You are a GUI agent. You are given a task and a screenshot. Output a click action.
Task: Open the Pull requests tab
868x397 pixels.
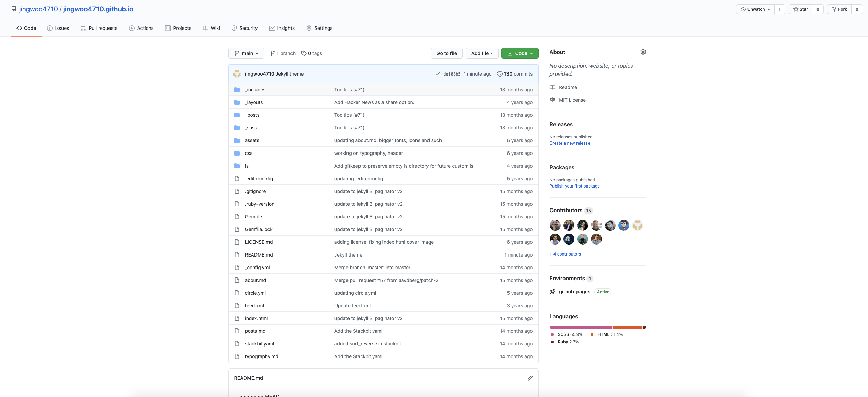tap(99, 28)
